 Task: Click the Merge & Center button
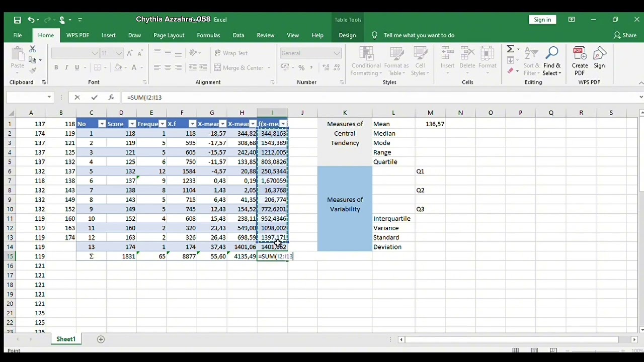point(239,68)
